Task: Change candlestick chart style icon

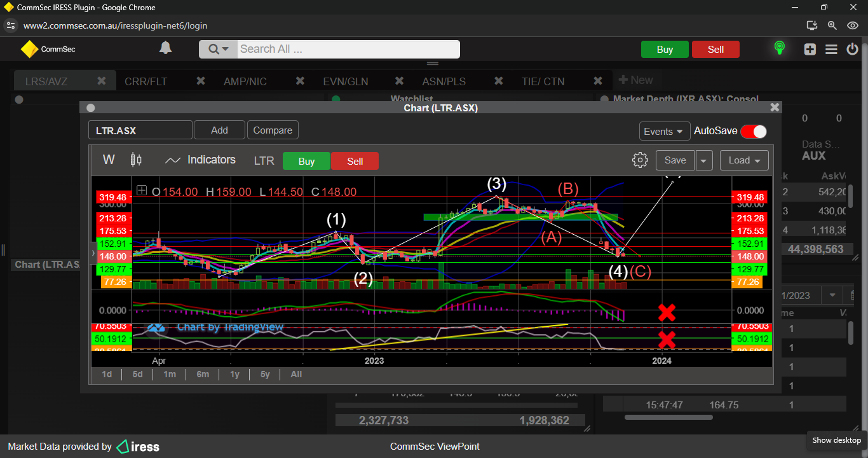Action: coord(136,160)
